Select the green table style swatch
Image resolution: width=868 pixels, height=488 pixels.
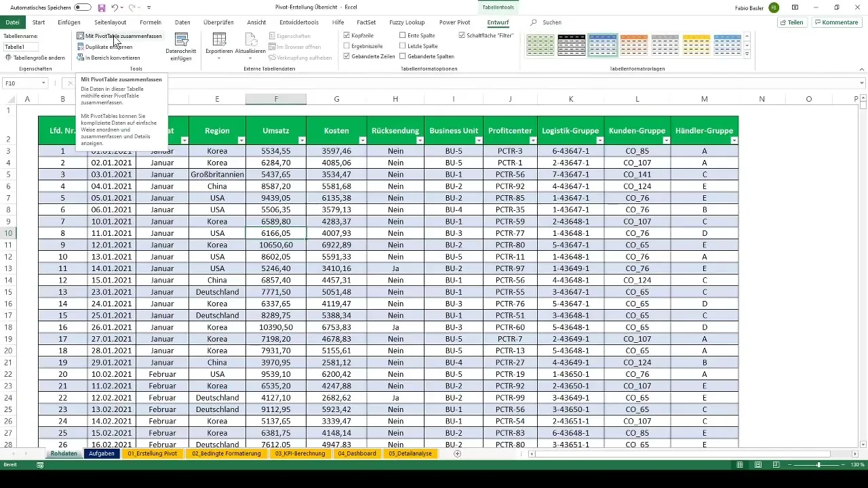coord(540,45)
